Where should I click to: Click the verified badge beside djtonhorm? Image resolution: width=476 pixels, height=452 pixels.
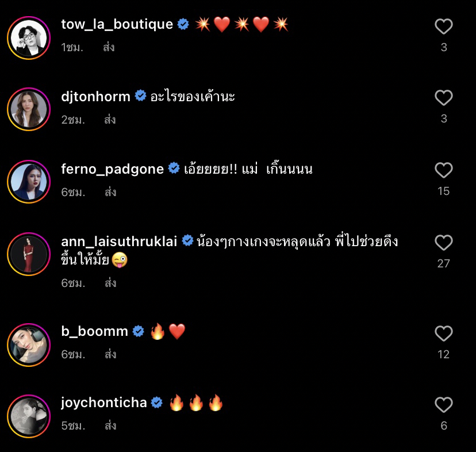pos(139,97)
